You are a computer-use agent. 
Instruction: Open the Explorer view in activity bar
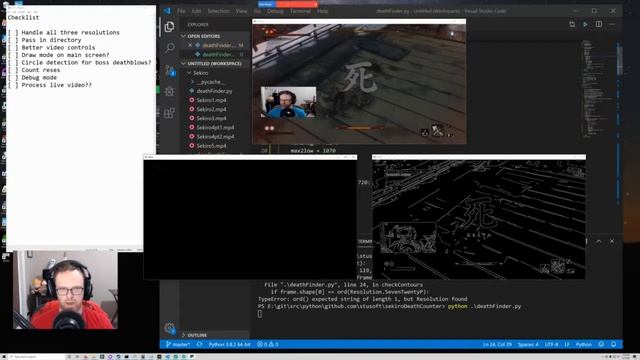pyautogui.click(x=169, y=27)
